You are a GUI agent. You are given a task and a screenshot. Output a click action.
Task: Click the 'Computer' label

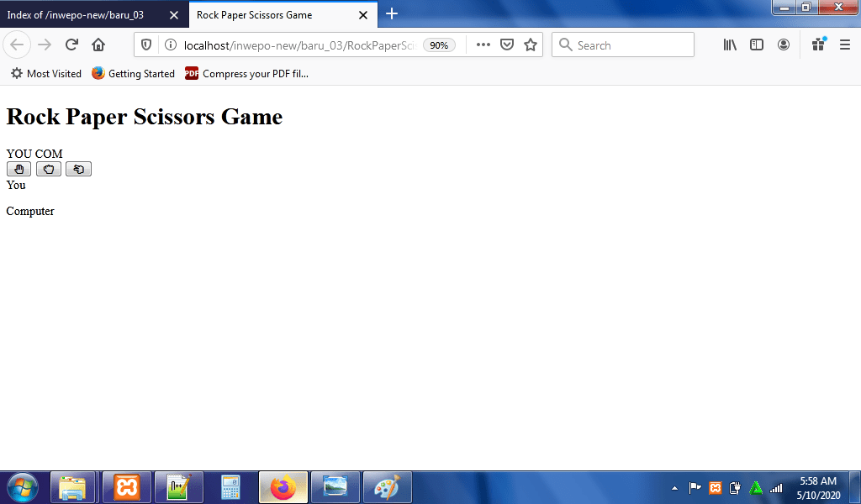(x=30, y=211)
